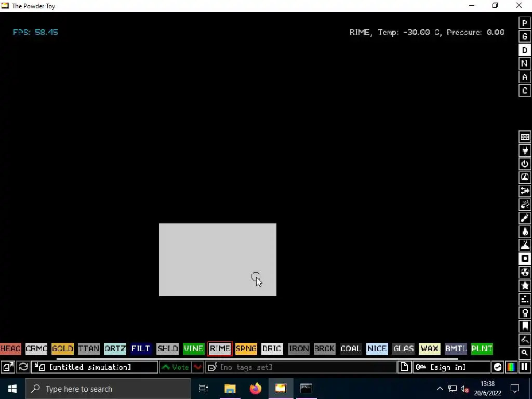Open simulation options checkmark icon
532x399 pixels.
[497, 367]
